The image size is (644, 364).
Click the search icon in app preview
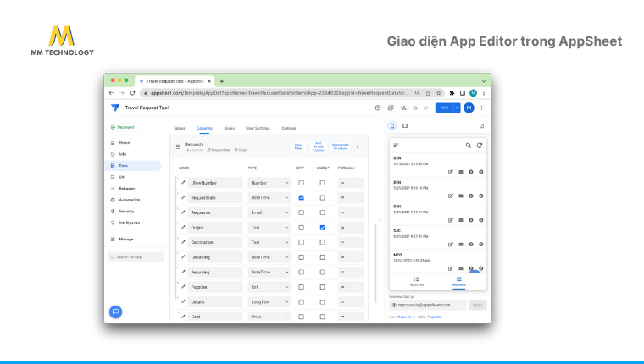(469, 146)
